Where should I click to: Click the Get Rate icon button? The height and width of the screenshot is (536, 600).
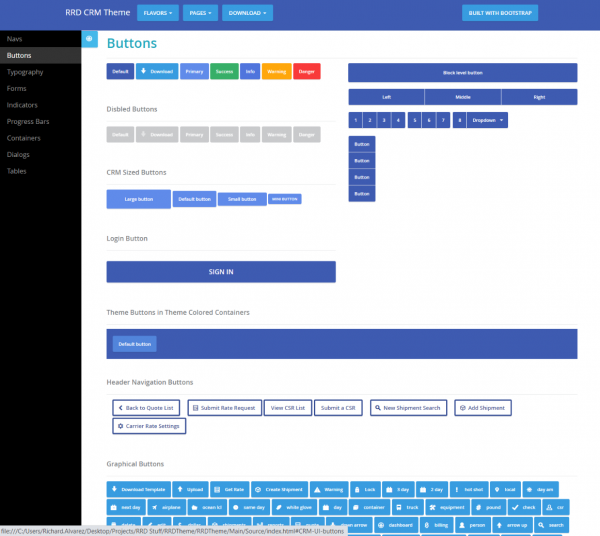click(x=230, y=489)
